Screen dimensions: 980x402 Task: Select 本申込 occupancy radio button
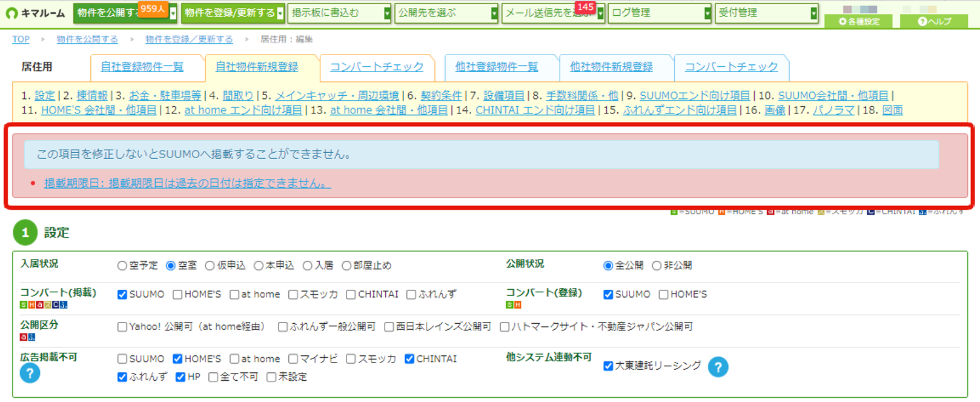coord(259,266)
